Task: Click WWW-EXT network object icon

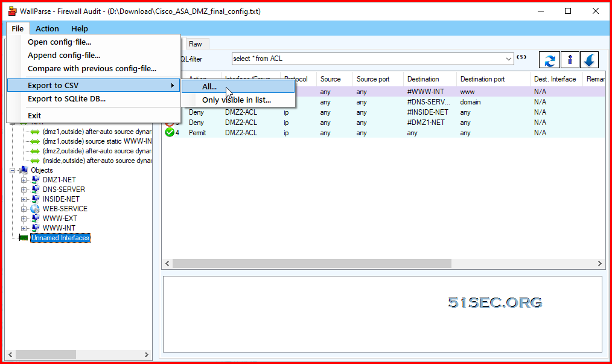Action: 35,219
